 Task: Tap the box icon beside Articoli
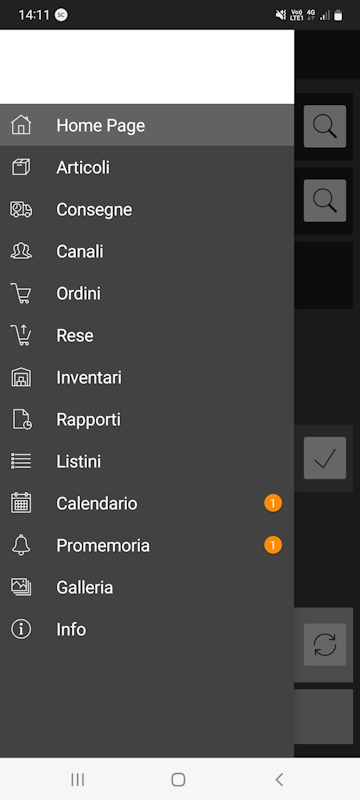(21, 167)
